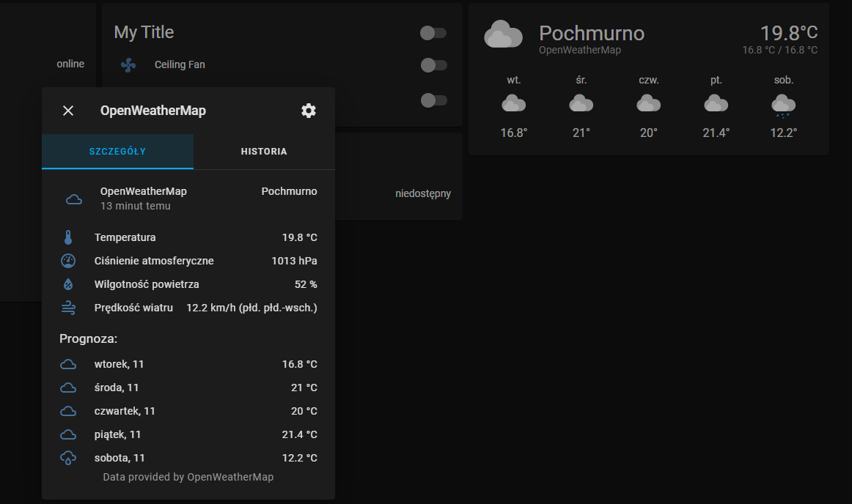The image size is (852, 504).
Task: Click the 16.8 °C / 16.8 °C range text
Action: [779, 50]
